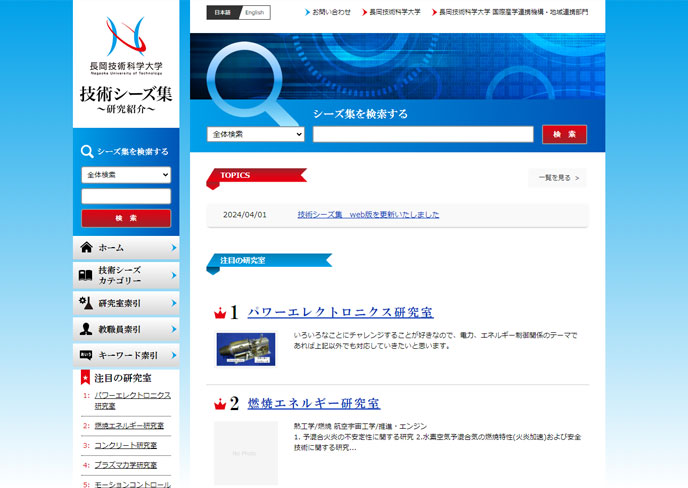
Task: Click the crown icon for rank 1
Action: click(x=220, y=313)
